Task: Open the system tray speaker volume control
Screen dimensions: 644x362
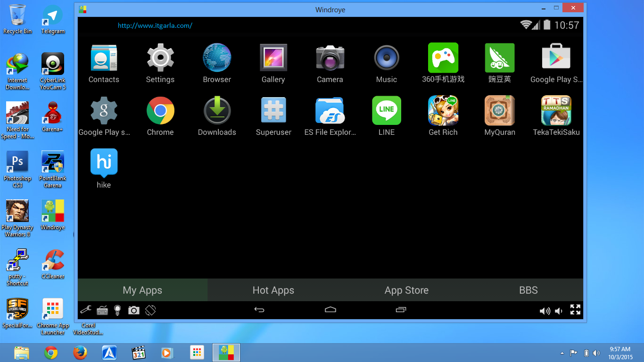Action: [x=596, y=353]
